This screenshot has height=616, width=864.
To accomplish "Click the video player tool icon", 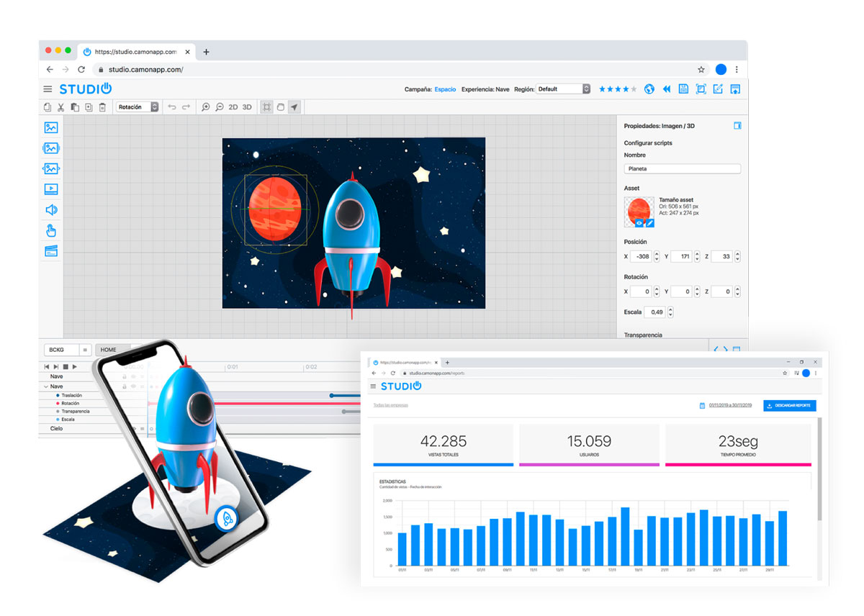I will [x=51, y=189].
